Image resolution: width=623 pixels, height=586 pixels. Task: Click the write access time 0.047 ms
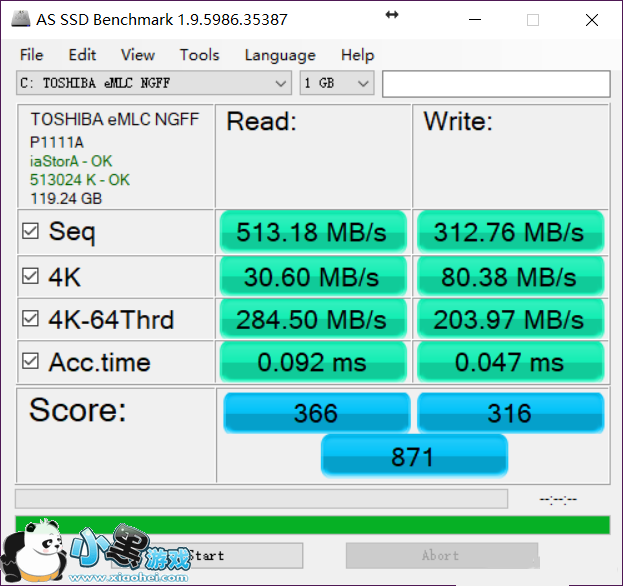(511, 362)
